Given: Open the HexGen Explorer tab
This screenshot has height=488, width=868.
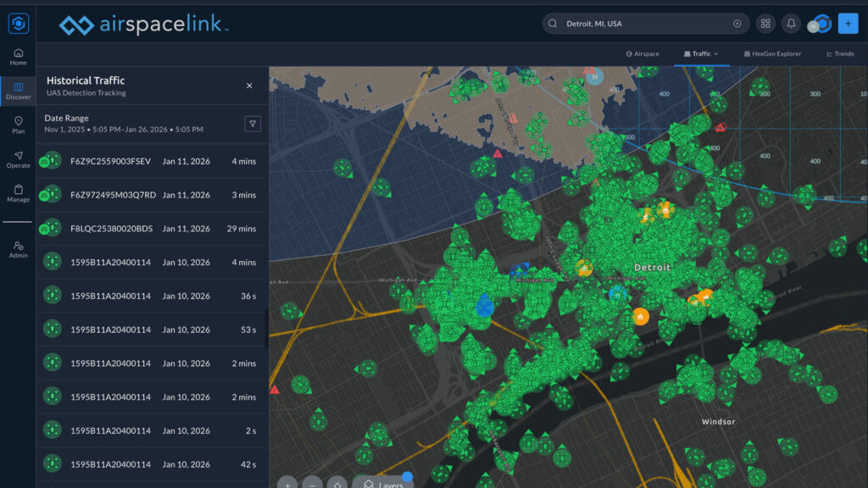Looking at the screenshot, I should pyautogui.click(x=776, y=53).
